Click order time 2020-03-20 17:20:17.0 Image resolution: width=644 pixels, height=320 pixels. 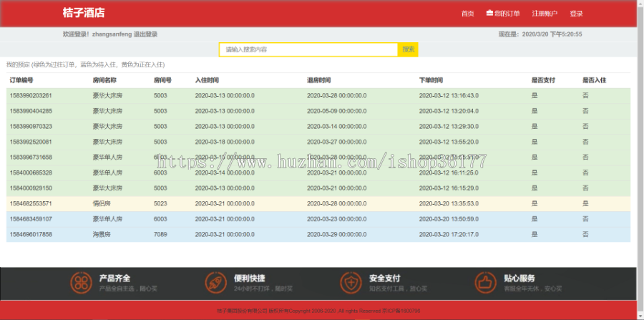point(449,234)
